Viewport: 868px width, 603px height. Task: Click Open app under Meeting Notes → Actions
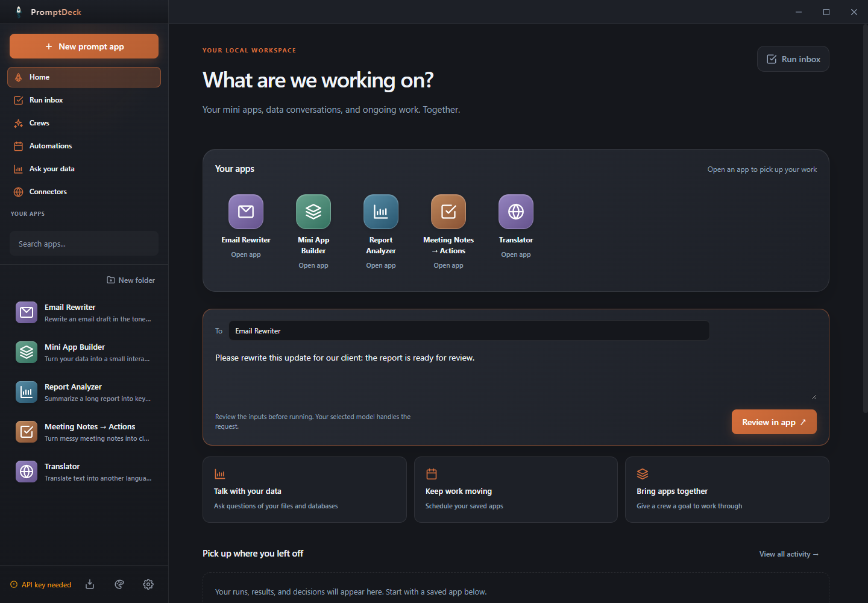448,265
